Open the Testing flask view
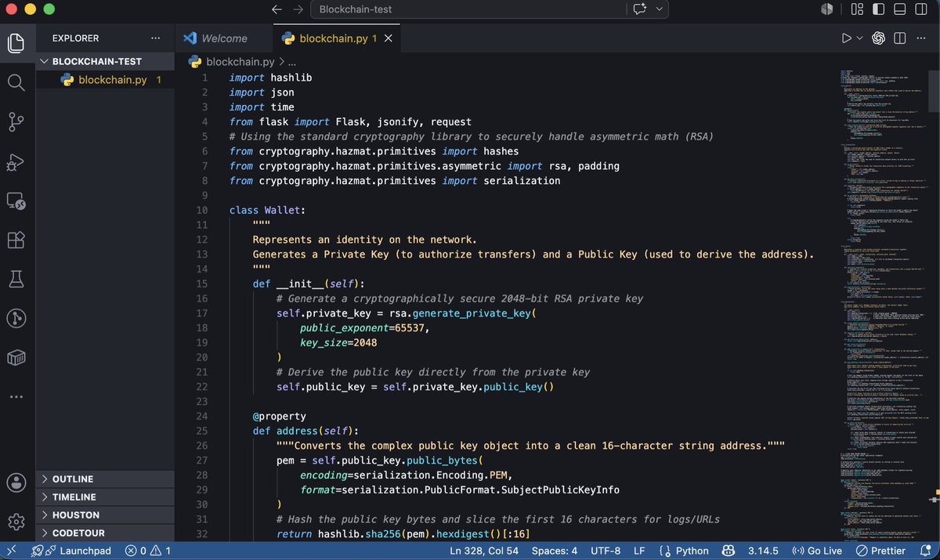Viewport: 940px width, 560px height. click(x=16, y=279)
